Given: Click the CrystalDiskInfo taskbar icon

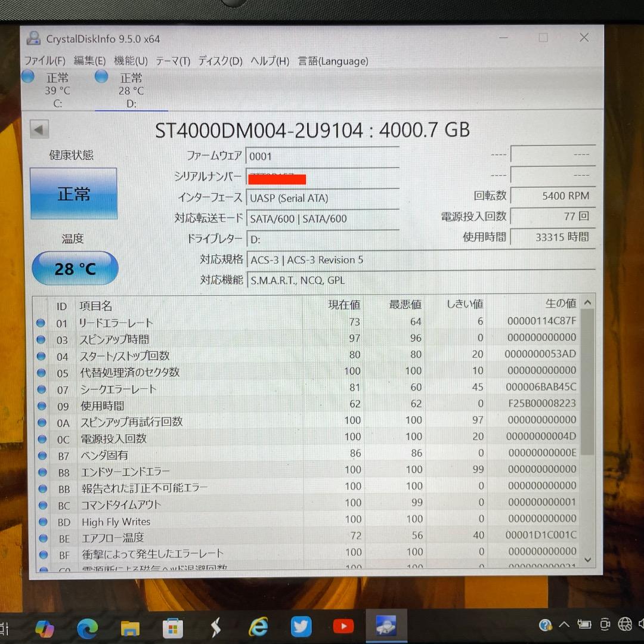Looking at the screenshot, I should 386,626.
